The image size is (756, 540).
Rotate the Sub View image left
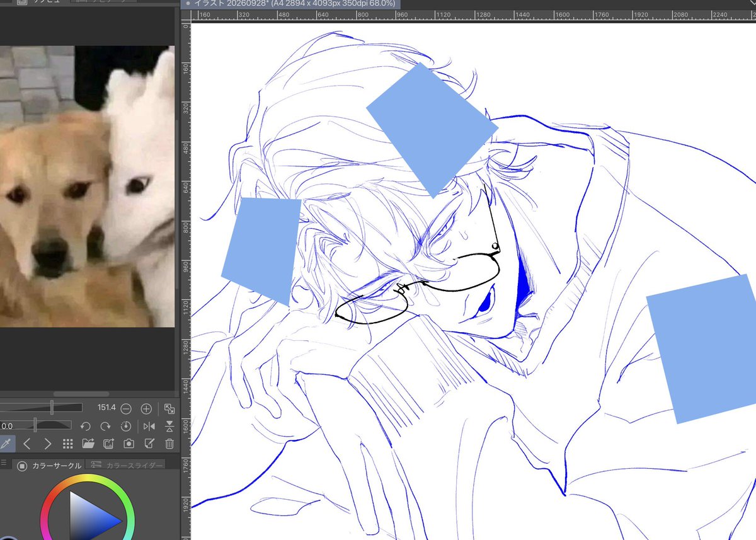(x=86, y=426)
